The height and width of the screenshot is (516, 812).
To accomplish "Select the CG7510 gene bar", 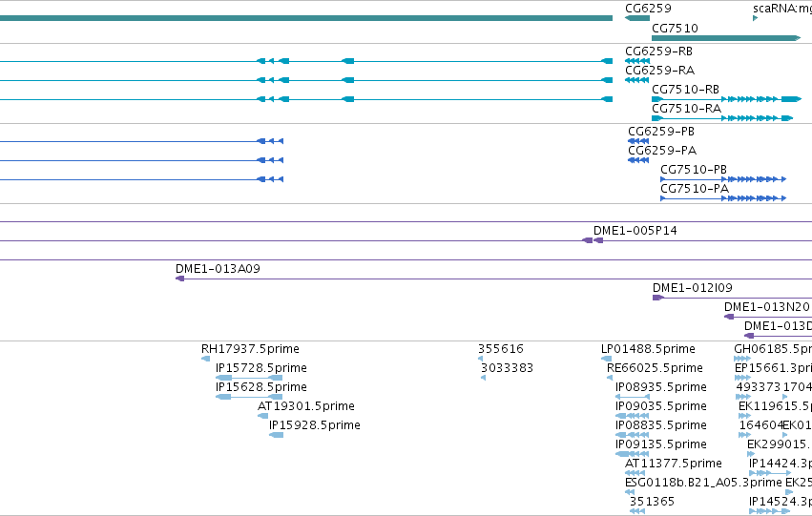I will point(726,38).
